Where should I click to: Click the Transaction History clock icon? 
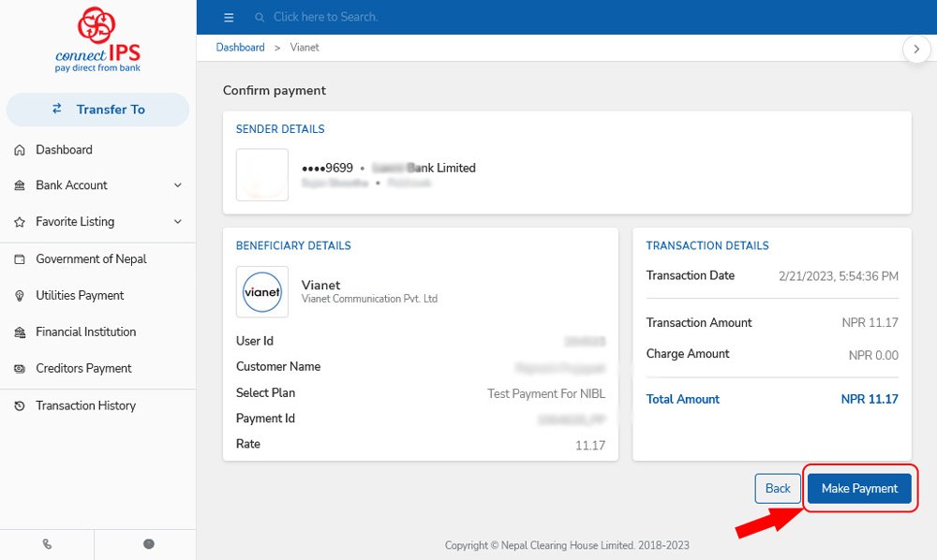click(20, 406)
